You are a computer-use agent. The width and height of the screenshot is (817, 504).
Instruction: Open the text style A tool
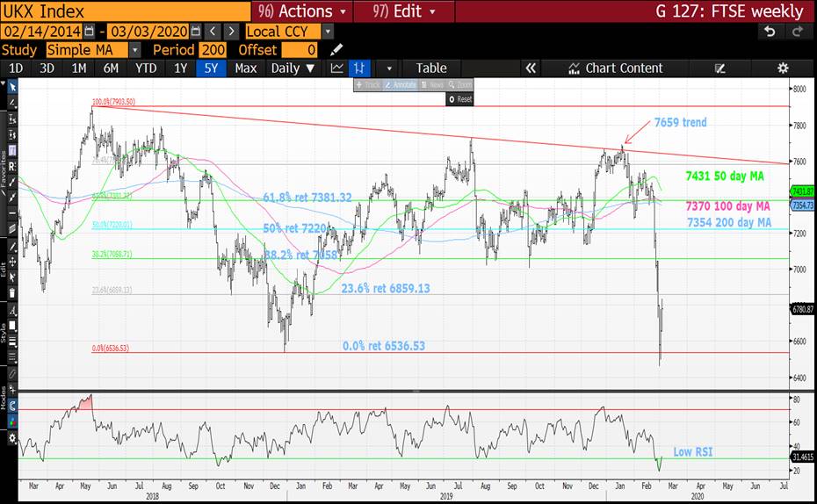[x=12, y=311]
